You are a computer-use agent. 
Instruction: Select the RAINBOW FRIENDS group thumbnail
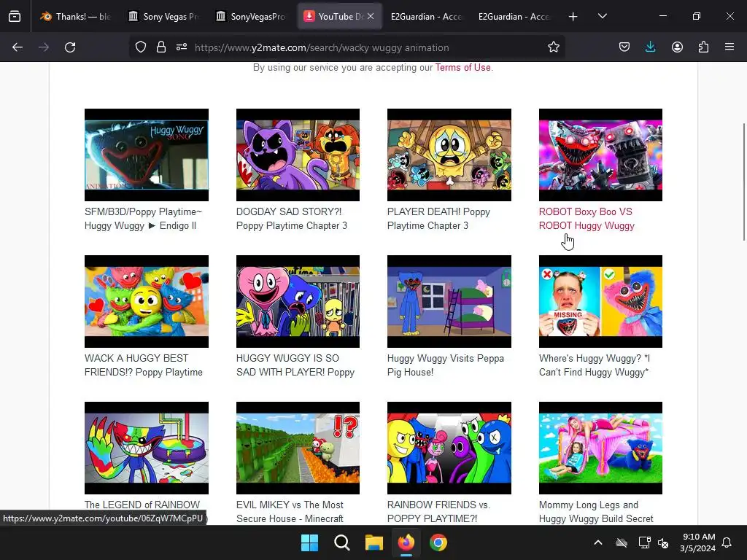click(449, 448)
